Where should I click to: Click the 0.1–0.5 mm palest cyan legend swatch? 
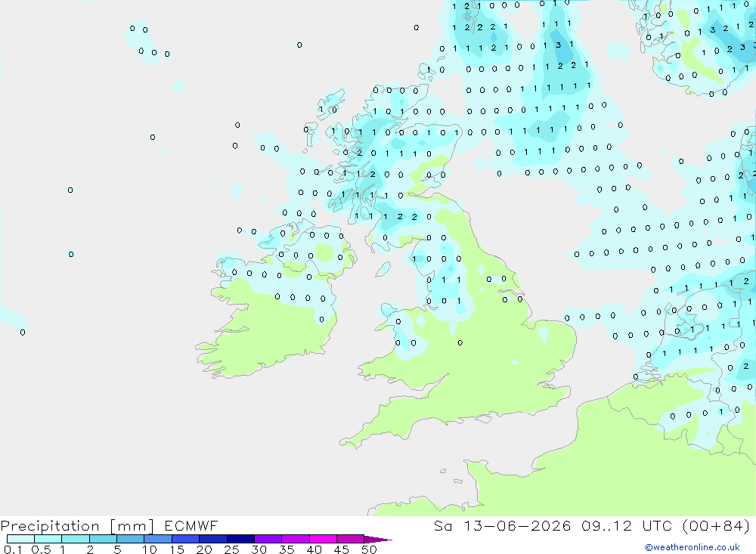click(x=20, y=539)
